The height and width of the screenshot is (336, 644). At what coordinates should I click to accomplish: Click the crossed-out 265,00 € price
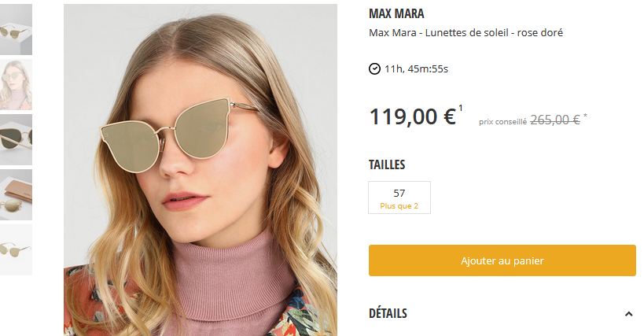point(555,120)
